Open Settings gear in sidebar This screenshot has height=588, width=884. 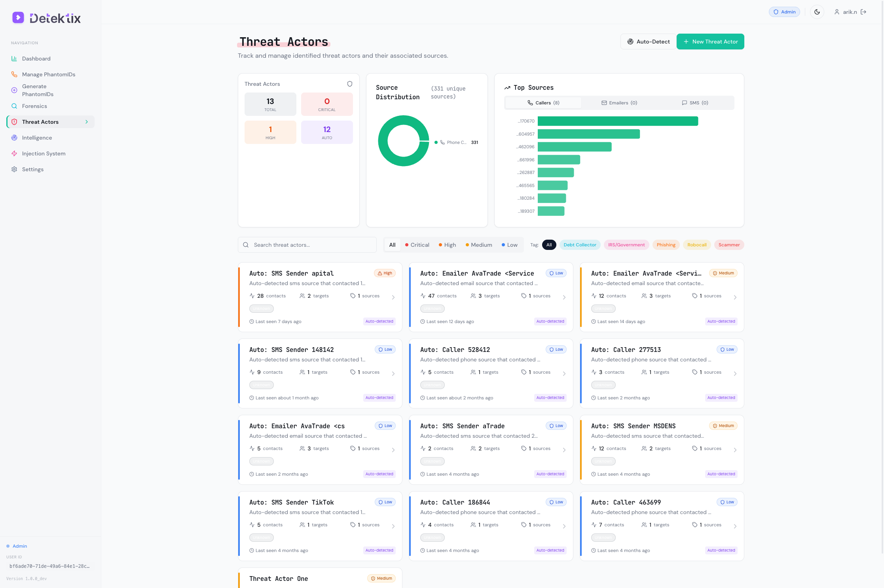[x=14, y=169]
